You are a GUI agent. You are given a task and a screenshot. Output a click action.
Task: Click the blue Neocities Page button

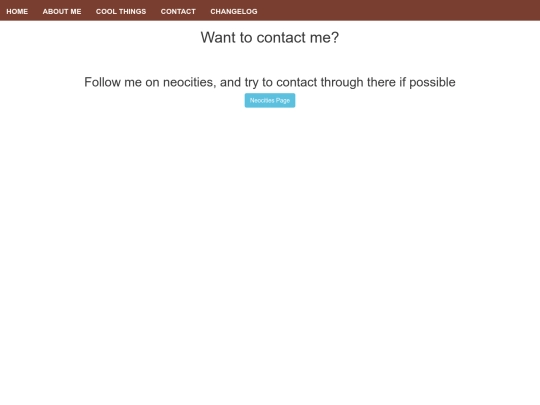point(270,100)
